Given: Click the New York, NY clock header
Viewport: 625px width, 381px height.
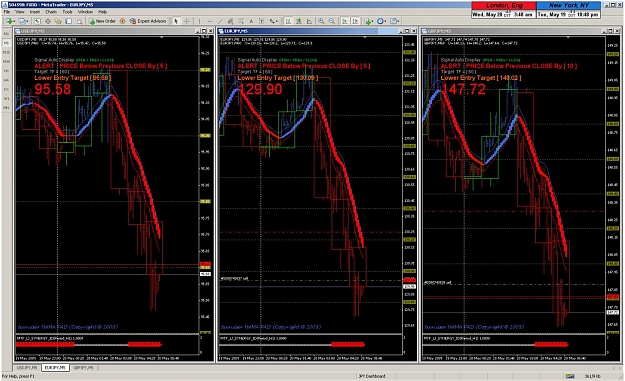Looking at the screenshot, I should point(568,6).
